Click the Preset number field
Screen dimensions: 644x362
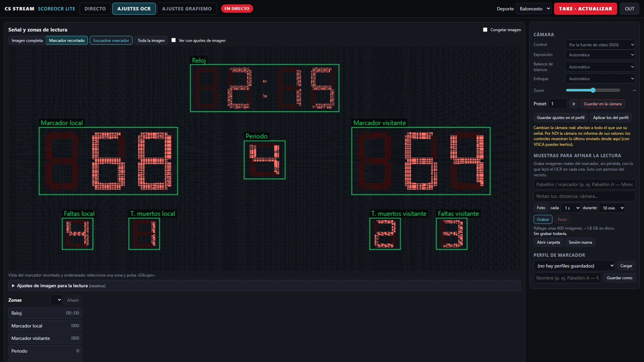557,104
